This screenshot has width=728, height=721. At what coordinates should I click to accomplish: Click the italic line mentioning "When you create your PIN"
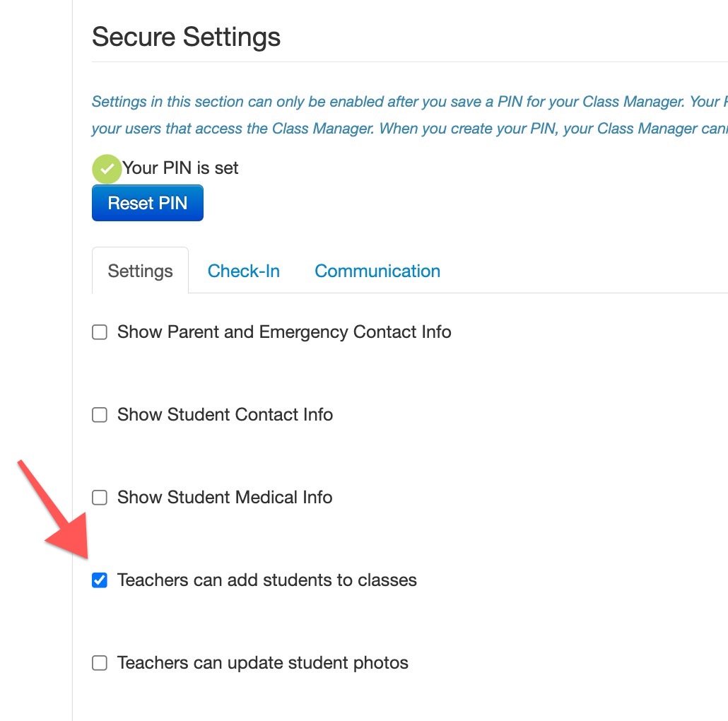coord(409,128)
